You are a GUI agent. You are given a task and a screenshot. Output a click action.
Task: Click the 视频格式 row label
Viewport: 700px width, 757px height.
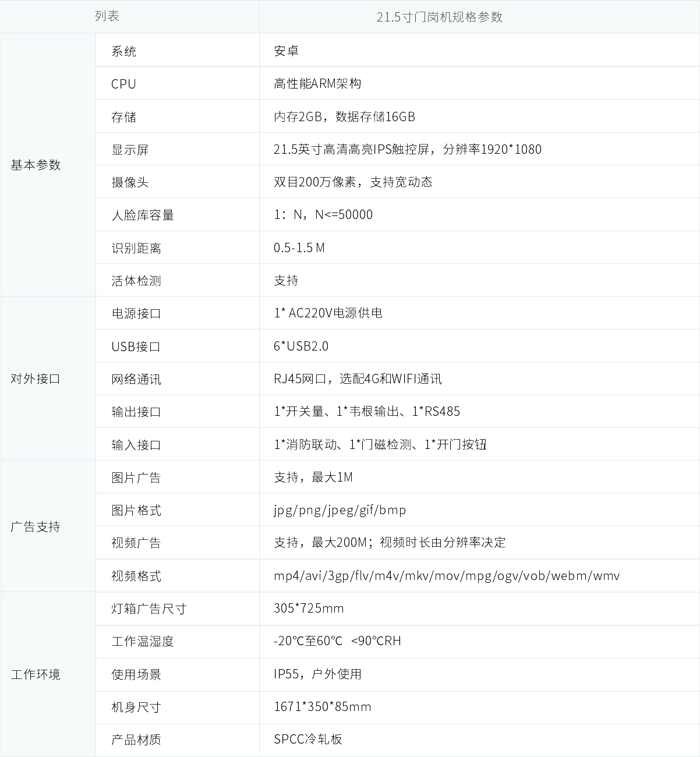(x=136, y=576)
